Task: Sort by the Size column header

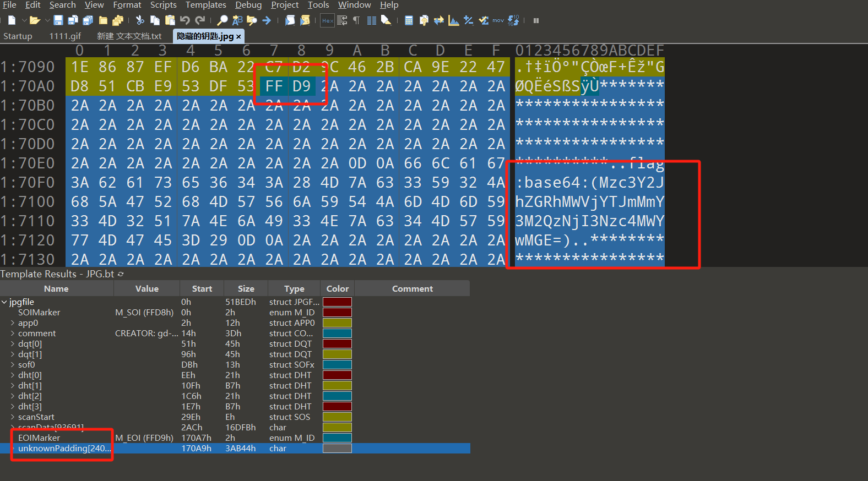Action: 246,289
